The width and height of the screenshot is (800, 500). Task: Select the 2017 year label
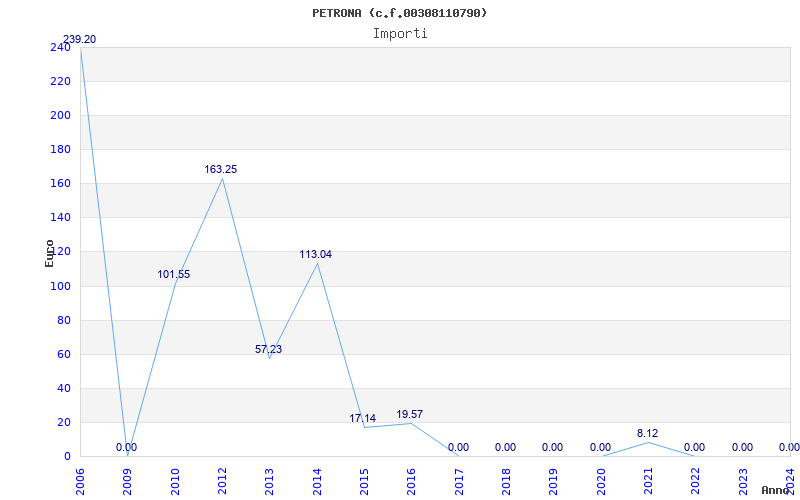[x=459, y=482]
